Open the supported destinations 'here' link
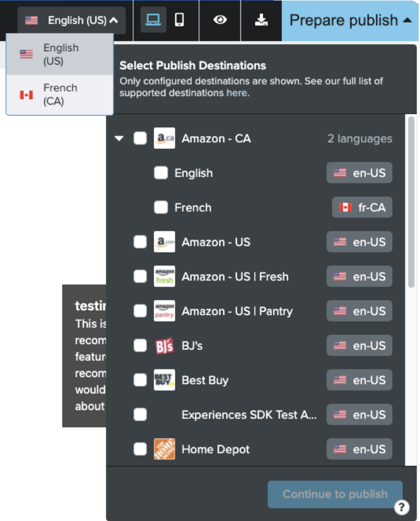The height and width of the screenshot is (521, 420). [x=237, y=93]
